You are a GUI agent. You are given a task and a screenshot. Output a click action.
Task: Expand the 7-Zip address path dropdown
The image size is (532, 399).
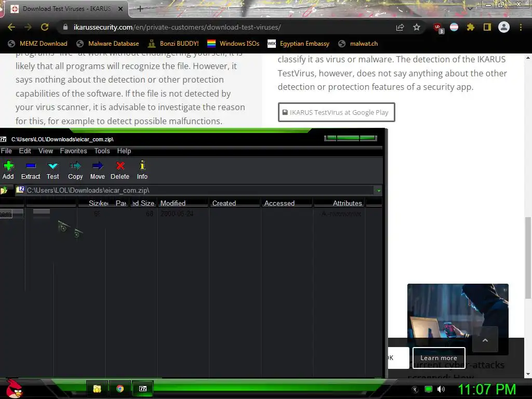[x=379, y=191]
